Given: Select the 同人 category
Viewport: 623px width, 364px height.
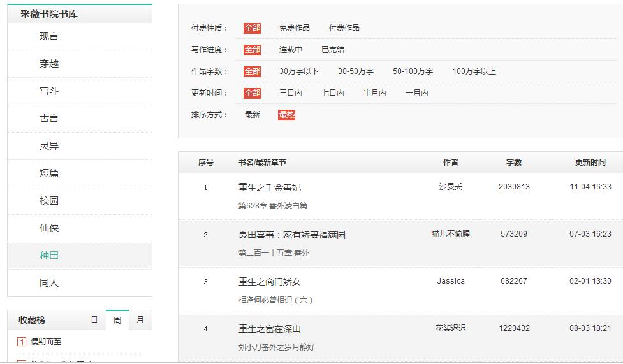Looking at the screenshot, I should (49, 283).
